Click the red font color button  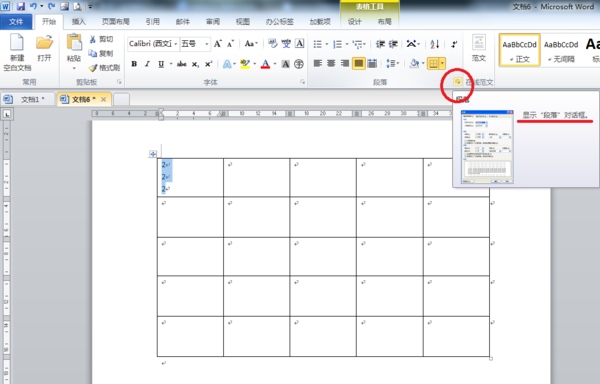click(265, 64)
